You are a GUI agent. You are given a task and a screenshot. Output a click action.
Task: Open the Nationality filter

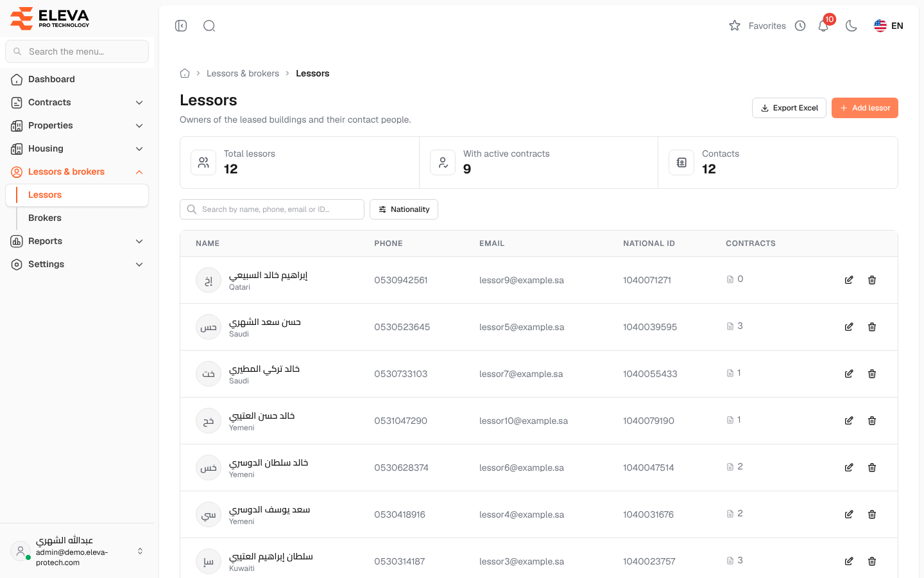404,209
